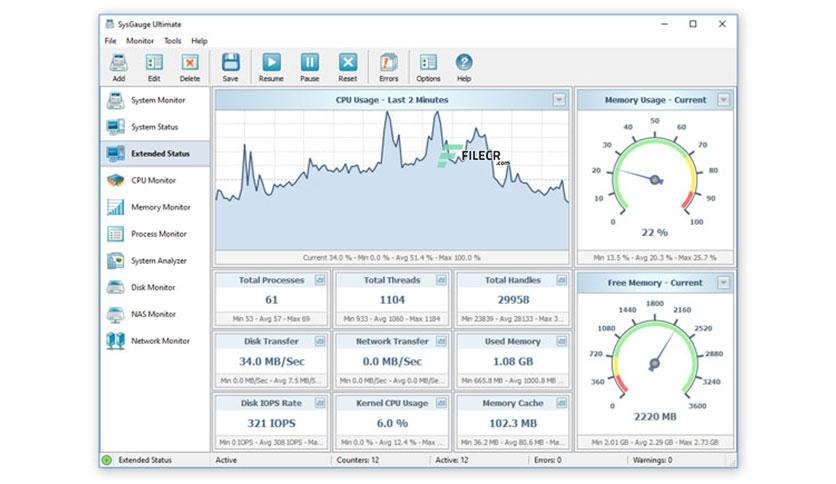The width and height of the screenshot is (836, 484).
Task: Reset counters using the Reset icon
Action: click(x=348, y=63)
